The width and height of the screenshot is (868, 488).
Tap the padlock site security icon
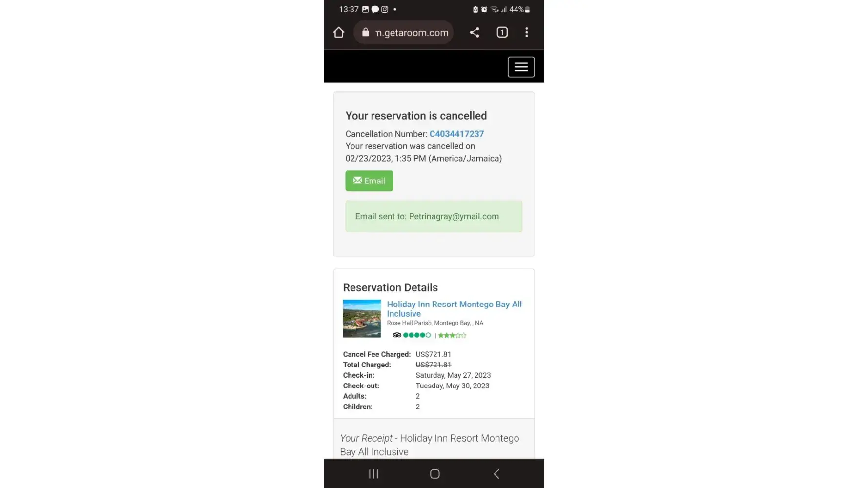coord(365,33)
